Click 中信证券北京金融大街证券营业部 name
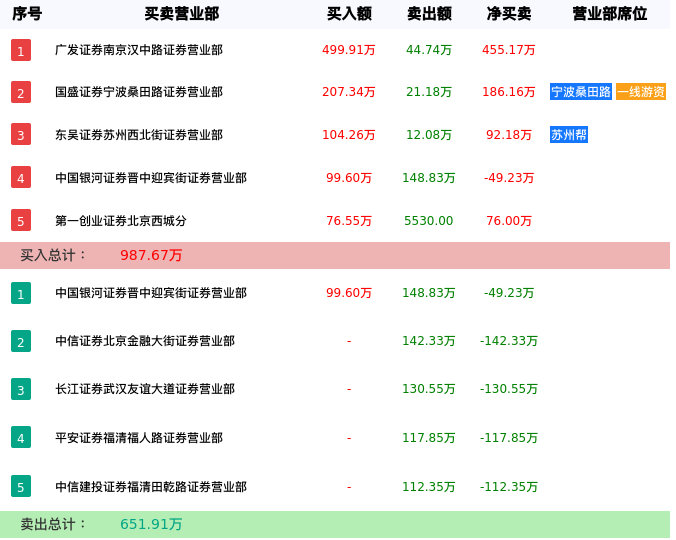The height and width of the screenshot is (540, 676). [x=145, y=341]
